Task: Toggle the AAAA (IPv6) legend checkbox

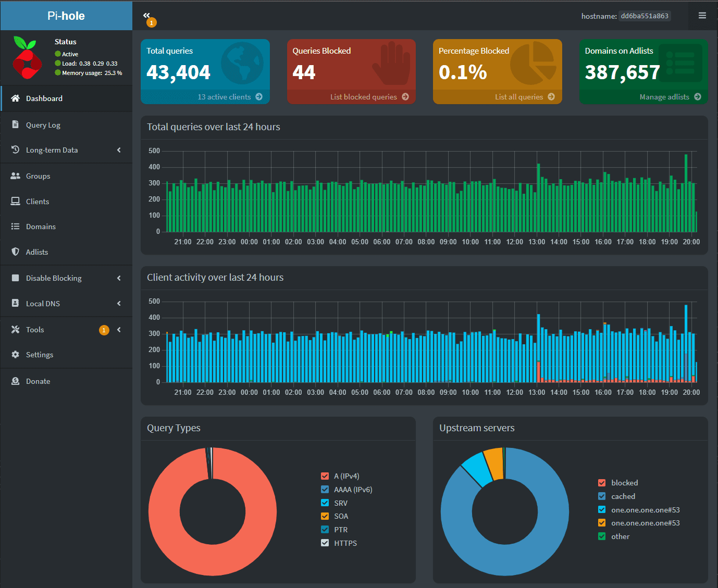Action: pyautogui.click(x=325, y=490)
